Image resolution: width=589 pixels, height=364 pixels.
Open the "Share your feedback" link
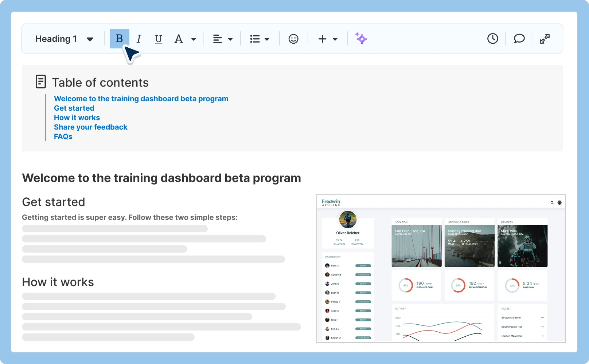tap(90, 127)
